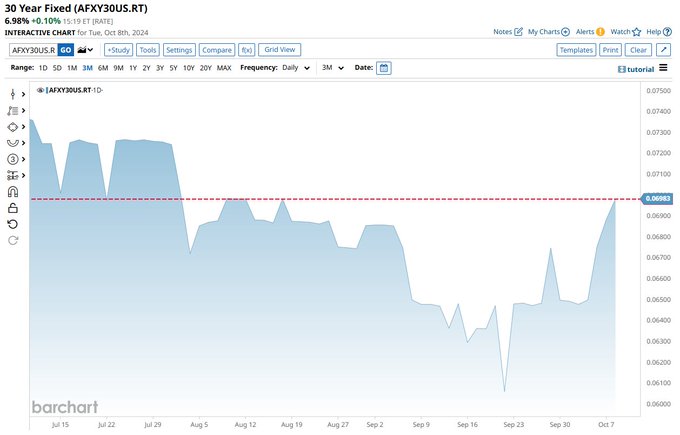The width and height of the screenshot is (680, 435).
Task: Open the +Study menu
Action: [x=118, y=50]
